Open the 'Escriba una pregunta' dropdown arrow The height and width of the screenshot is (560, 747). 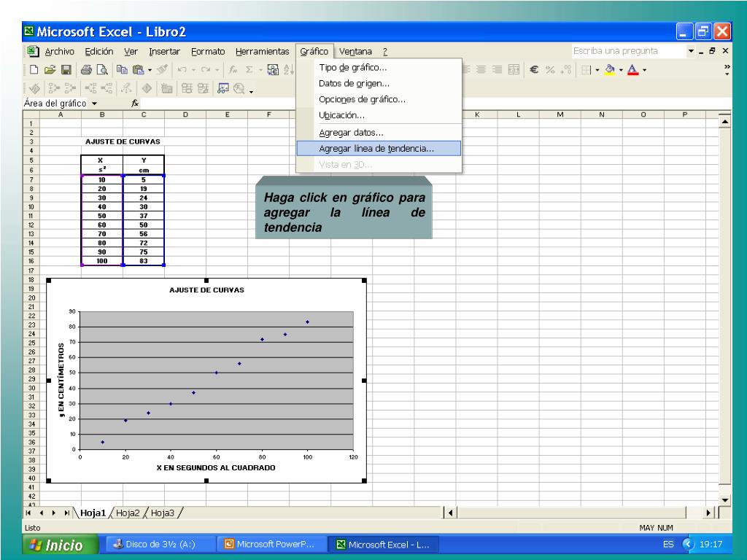[x=691, y=51]
